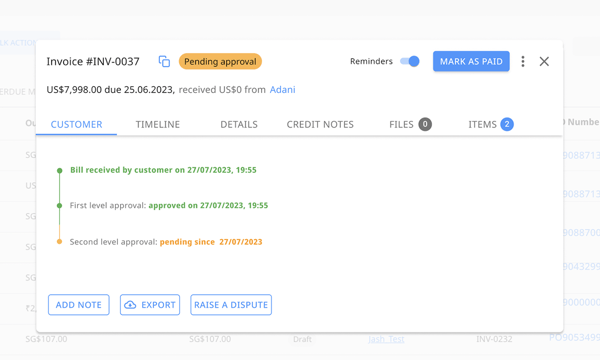
Task: Click the 'Bill received by customer' timeline entry
Action: pos(163,170)
